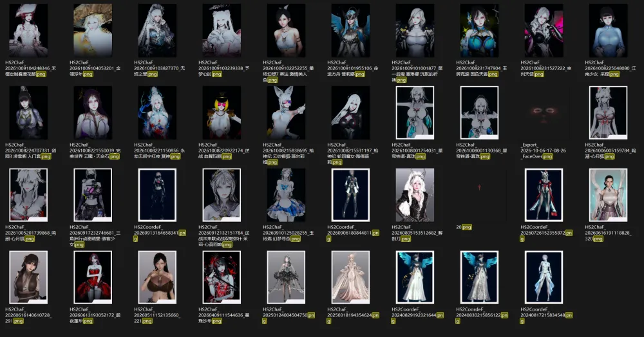
Task: Click the HS2CoordeF_20240830215856122 winged dress card
Action: click(x=479, y=278)
